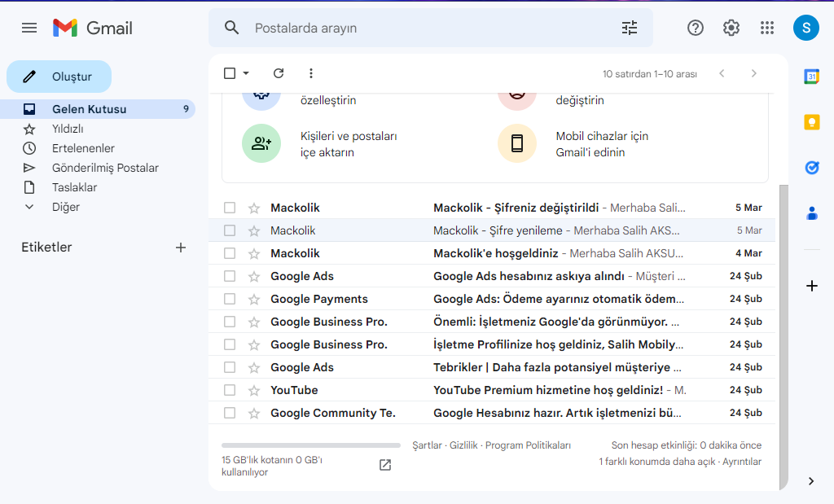This screenshot has width=834, height=504.
Task: Click the Postalarda arayın search field
Action: click(x=431, y=28)
